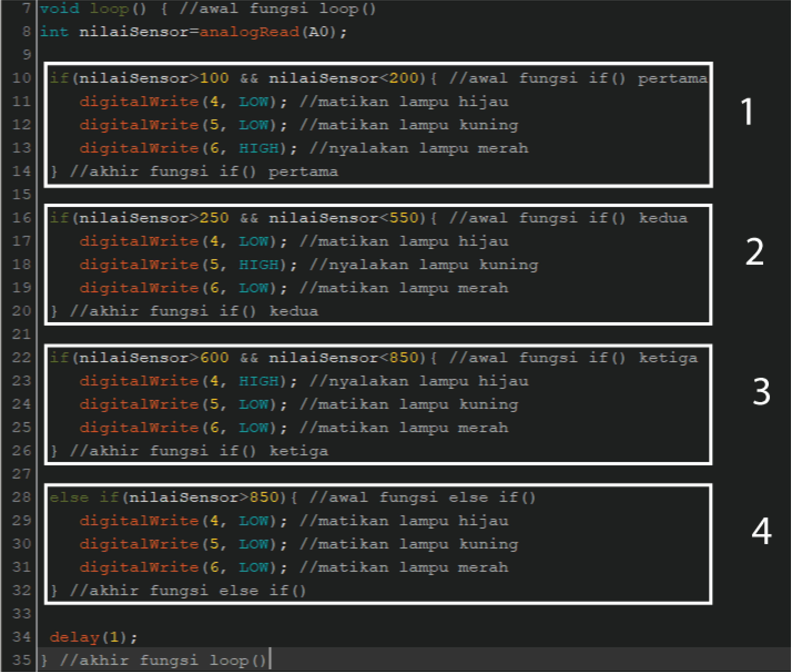Click the line number 21 in gutter
The height and width of the screenshot is (672, 791).
[x=21, y=334]
